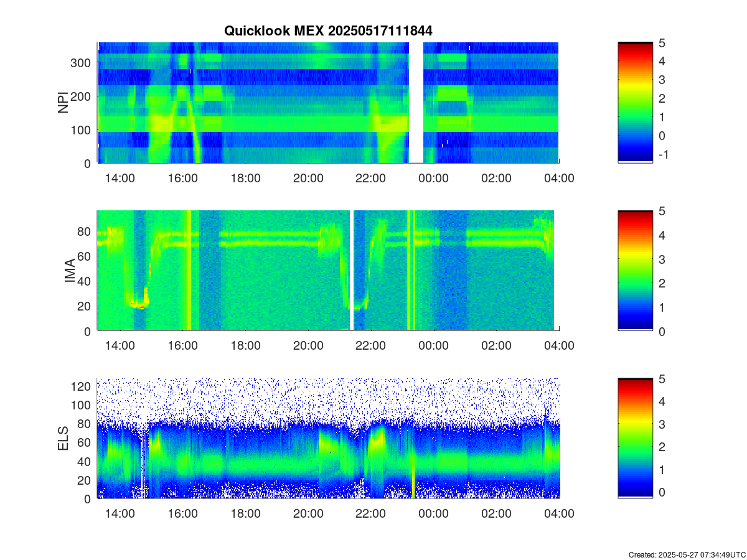
Task: Click the 04:00 tick under the NPI plot
Action: (x=559, y=178)
